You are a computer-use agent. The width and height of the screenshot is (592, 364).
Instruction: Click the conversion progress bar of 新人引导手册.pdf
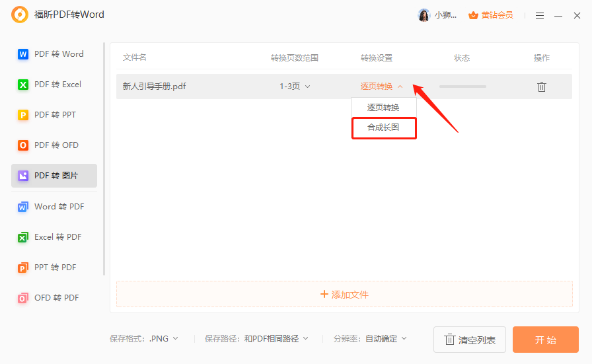point(462,87)
